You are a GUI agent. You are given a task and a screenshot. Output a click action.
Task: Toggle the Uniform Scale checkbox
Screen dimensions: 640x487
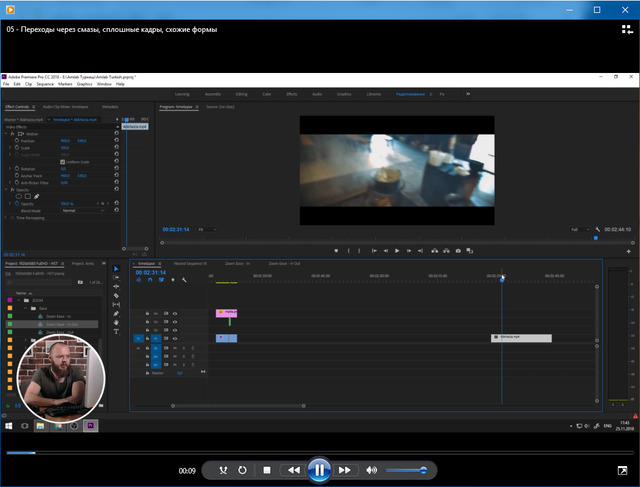62,161
